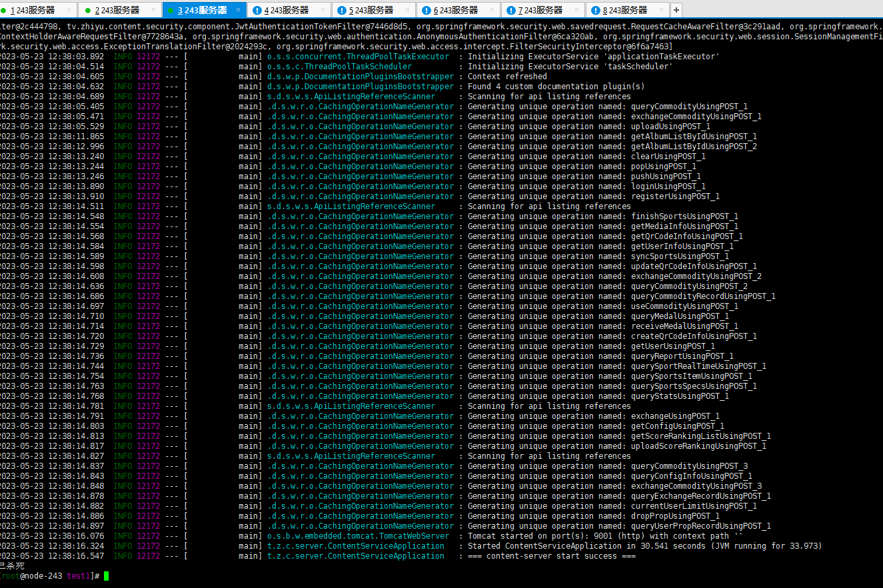Click the blue alert icon on tab 6
This screenshot has width=883, height=588.
click(x=427, y=11)
